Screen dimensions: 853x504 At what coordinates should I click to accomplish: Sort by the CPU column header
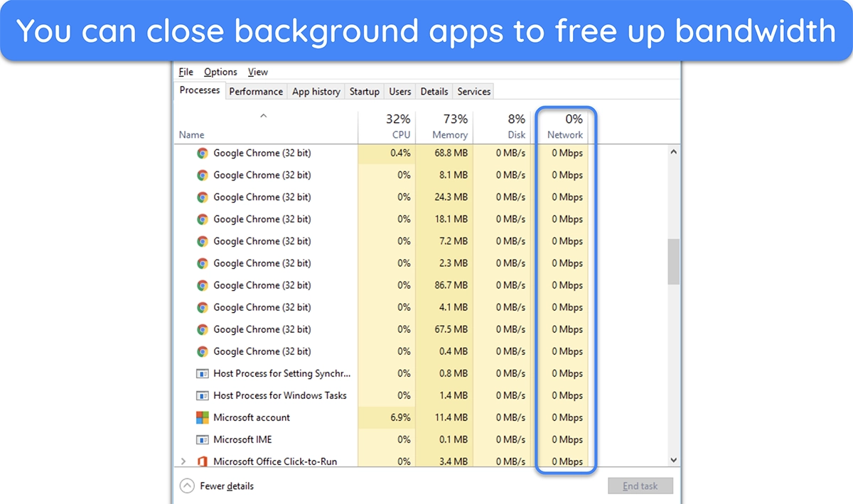point(386,127)
